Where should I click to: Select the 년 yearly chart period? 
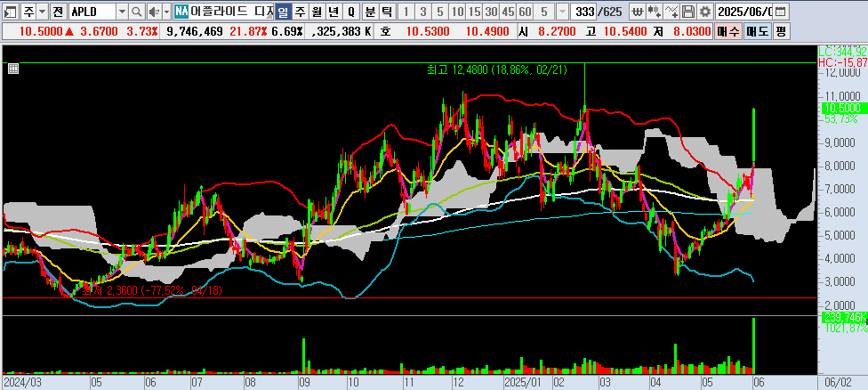(334, 11)
